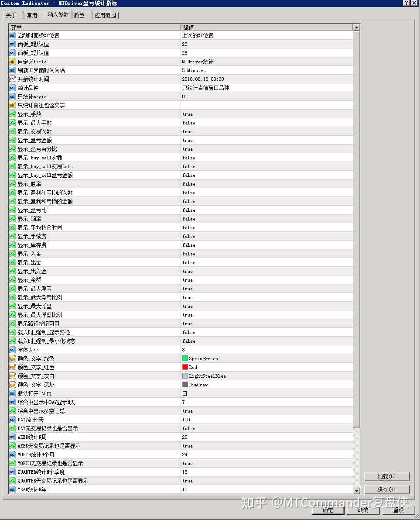Click the SpringGreen color swatch
Screen dimensions: 420x520
click(184, 358)
